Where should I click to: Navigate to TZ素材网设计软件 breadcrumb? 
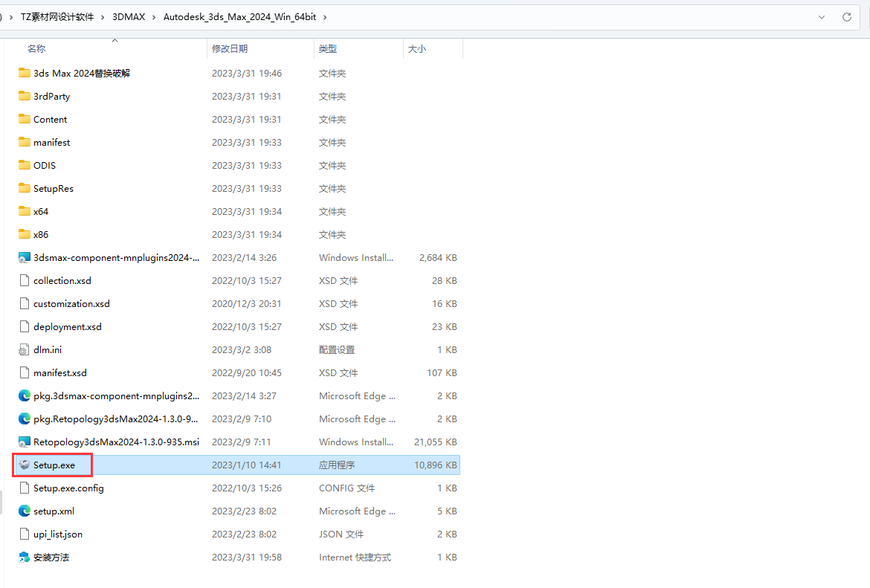click(x=57, y=16)
